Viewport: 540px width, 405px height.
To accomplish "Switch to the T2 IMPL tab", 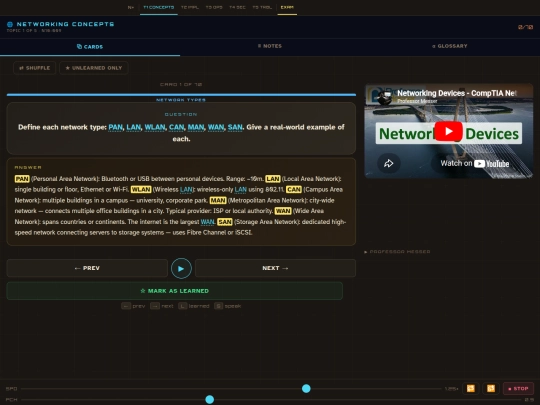I will pos(190,7).
